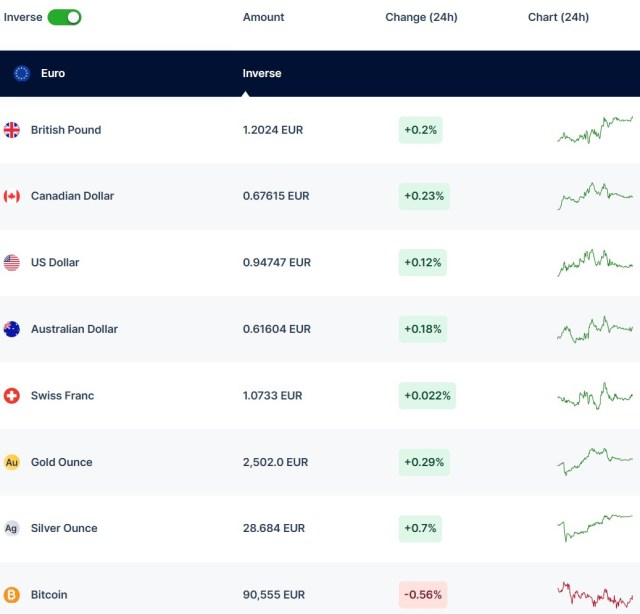Screen dimensions: 640x614
Task: Click the Silver Ounce +0.7% change badge
Action: [420, 528]
